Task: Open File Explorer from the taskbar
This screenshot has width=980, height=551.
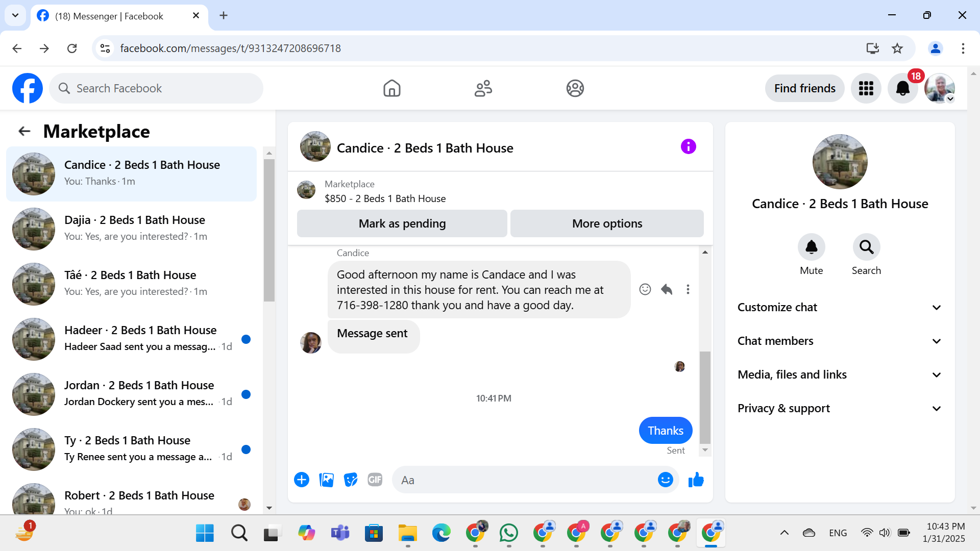Action: click(407, 533)
